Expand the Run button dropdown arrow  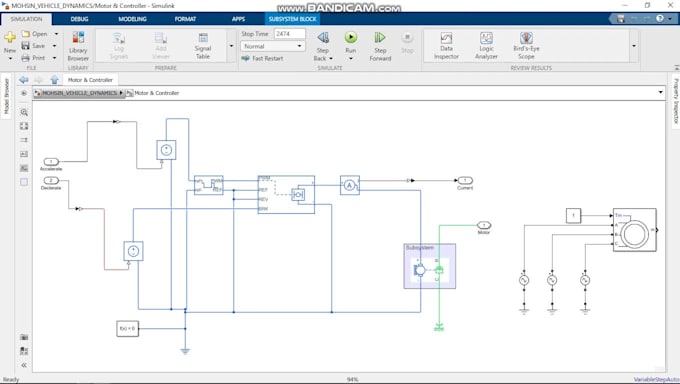351,58
